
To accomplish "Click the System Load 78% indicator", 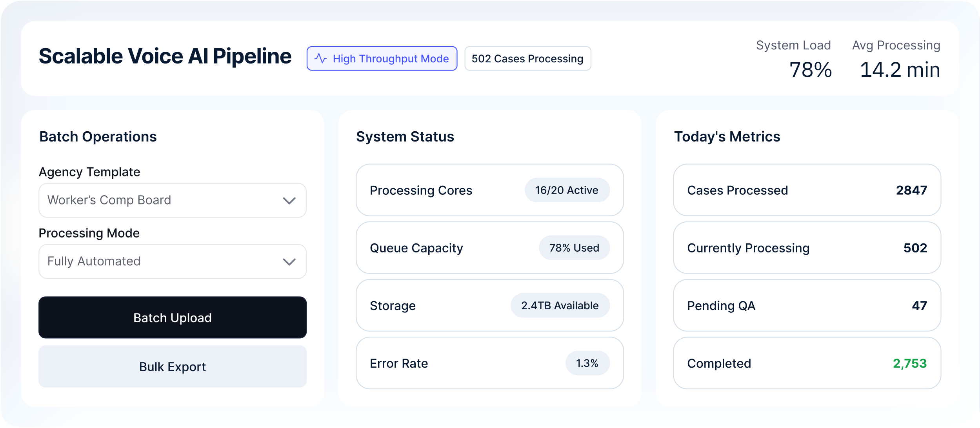I will tap(810, 69).
